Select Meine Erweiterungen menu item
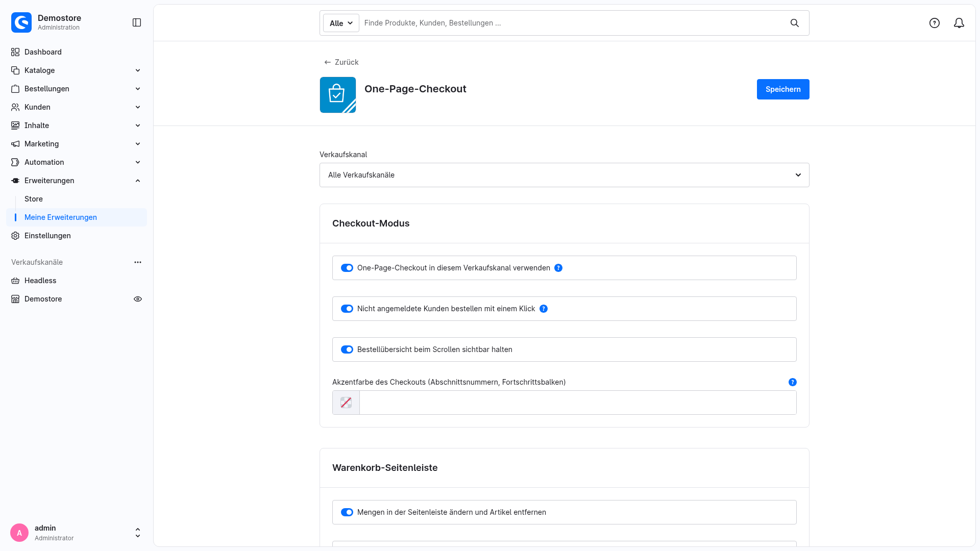980x551 pixels. pyautogui.click(x=77, y=217)
